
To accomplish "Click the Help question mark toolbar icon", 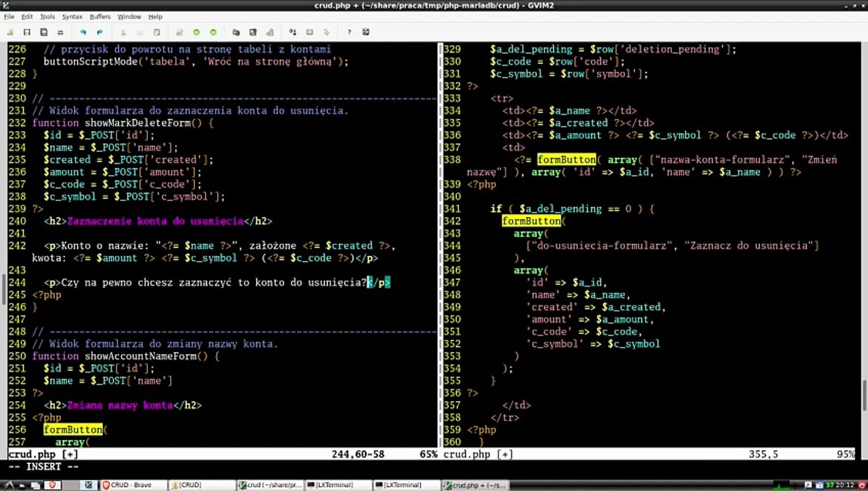I will pyautogui.click(x=349, y=32).
